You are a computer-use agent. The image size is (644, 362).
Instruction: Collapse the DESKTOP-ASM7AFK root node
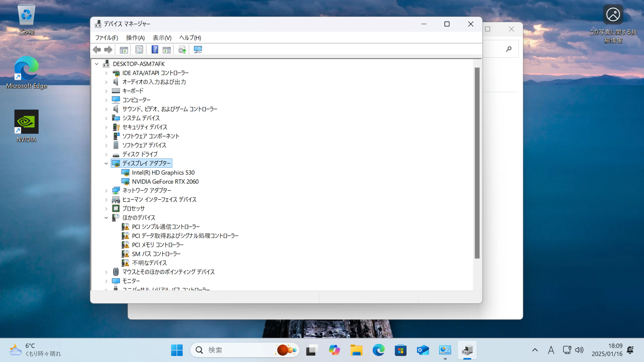tap(97, 64)
